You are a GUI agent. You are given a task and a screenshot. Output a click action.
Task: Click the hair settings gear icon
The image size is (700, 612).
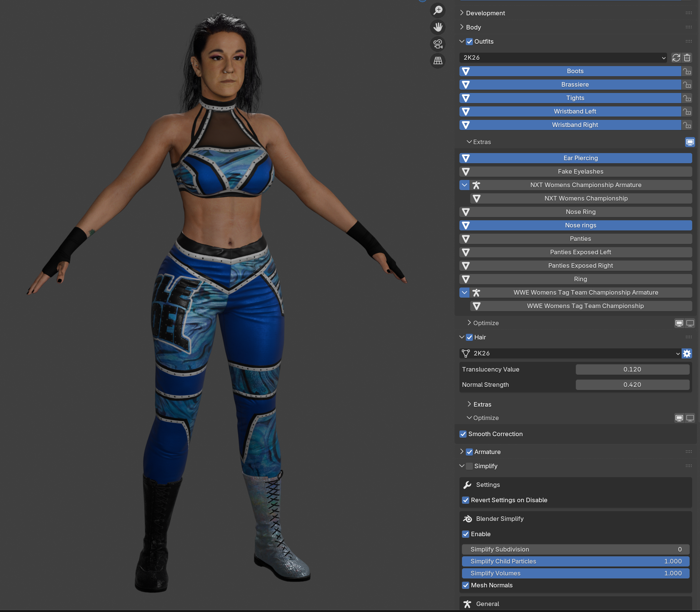(687, 354)
